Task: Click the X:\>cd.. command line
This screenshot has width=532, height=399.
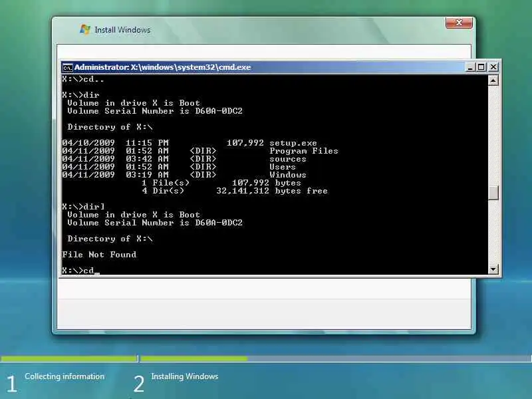Action: 83,79
